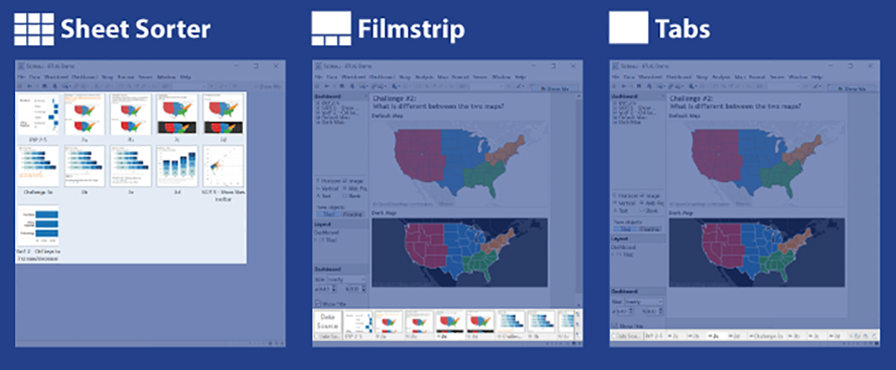The image size is (896, 370).
Task: Switch to BNP 2-5 tab in Tabs window
Action: pos(654,336)
